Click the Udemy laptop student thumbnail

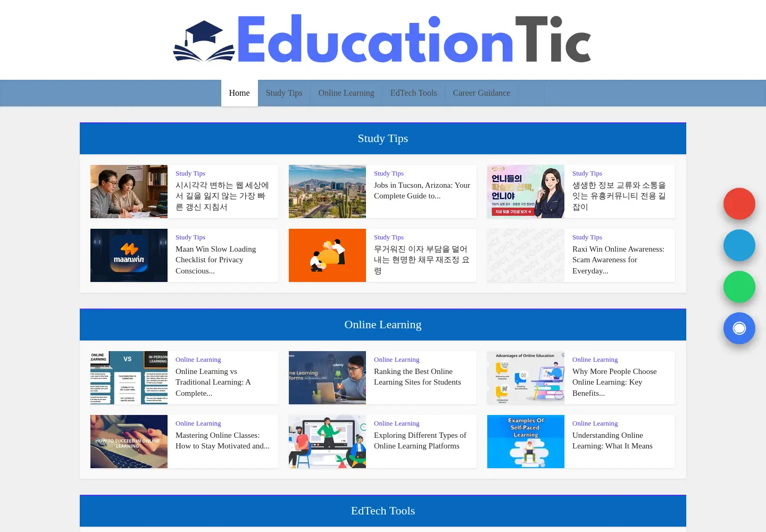[x=327, y=378]
